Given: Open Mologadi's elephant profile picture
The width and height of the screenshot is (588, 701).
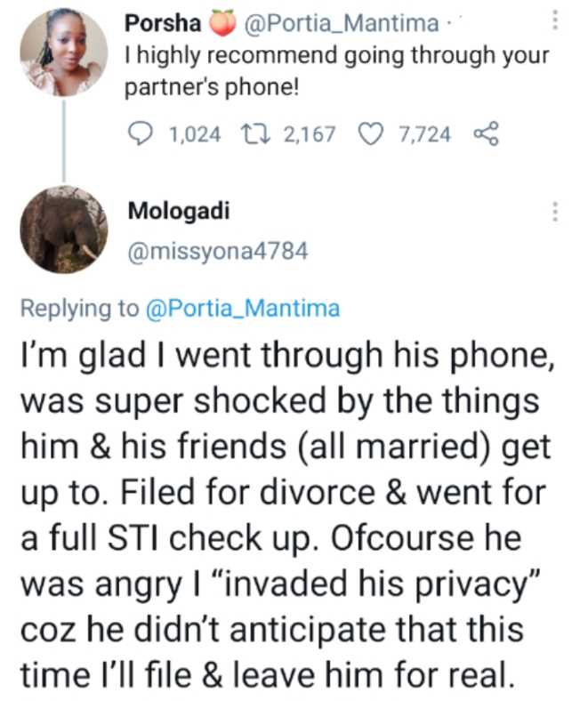Looking at the screenshot, I should tap(63, 229).
